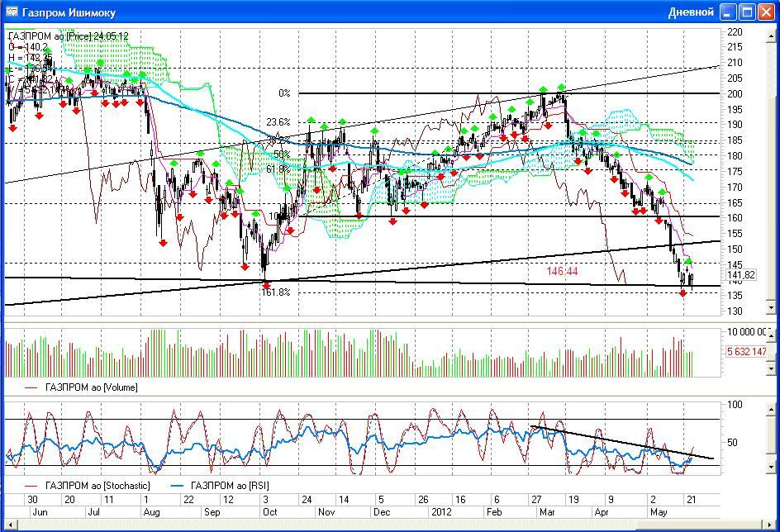The width and height of the screenshot is (780, 532).
Task: Click the Fibonacci 23.6% level label
Action: tap(278, 121)
